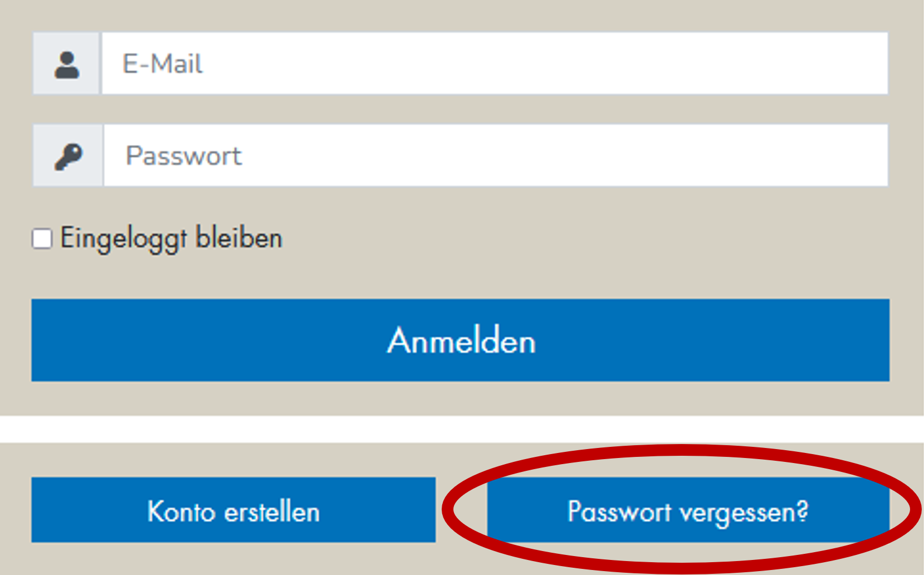Click into the Passwort input field
The width and height of the screenshot is (924, 575).
(496, 155)
